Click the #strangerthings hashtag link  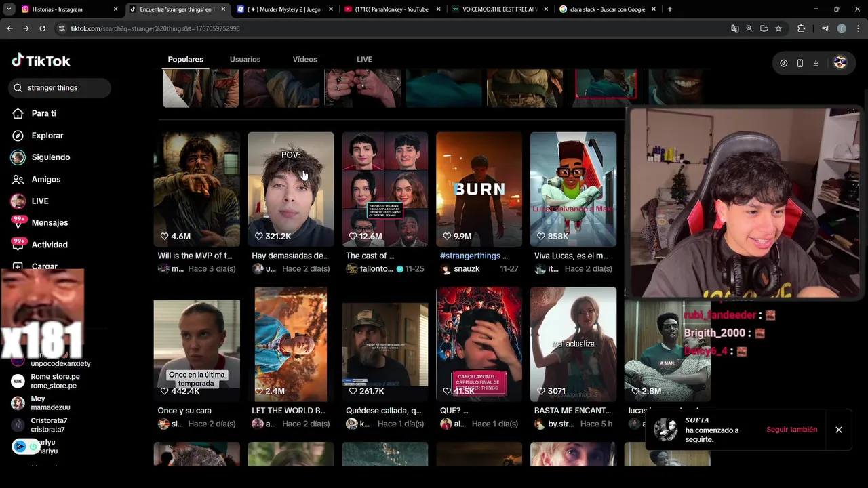[x=469, y=256]
